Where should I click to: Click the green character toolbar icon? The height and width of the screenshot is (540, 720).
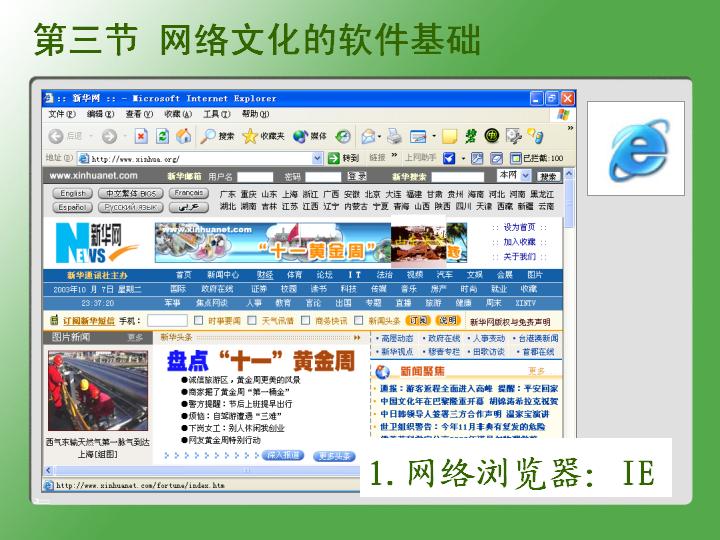click(471, 136)
